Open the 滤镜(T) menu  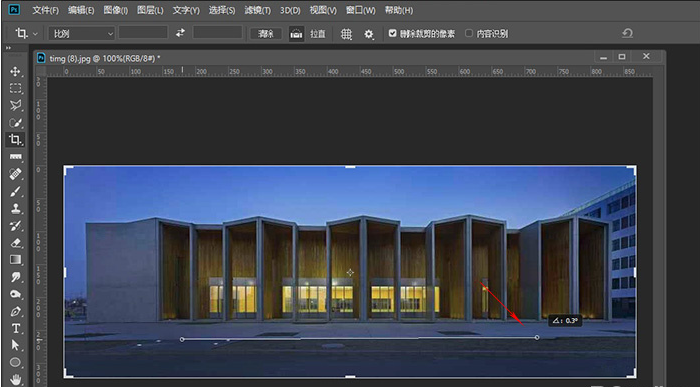click(x=258, y=10)
